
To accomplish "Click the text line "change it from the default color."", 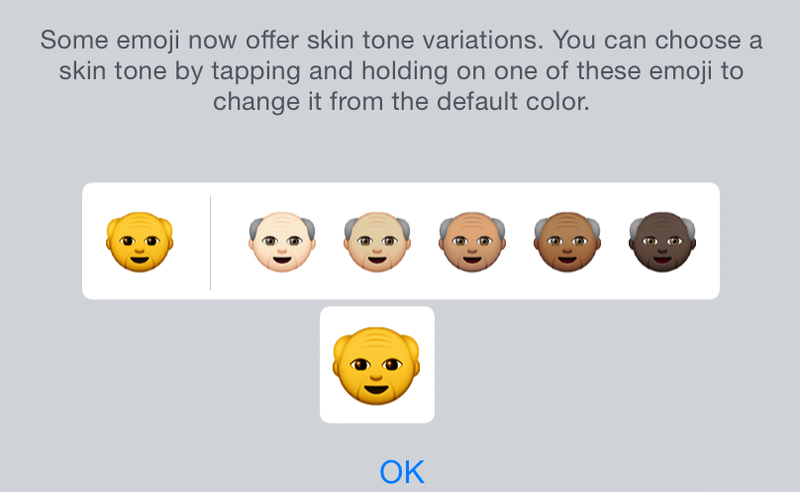I will pos(401,102).
